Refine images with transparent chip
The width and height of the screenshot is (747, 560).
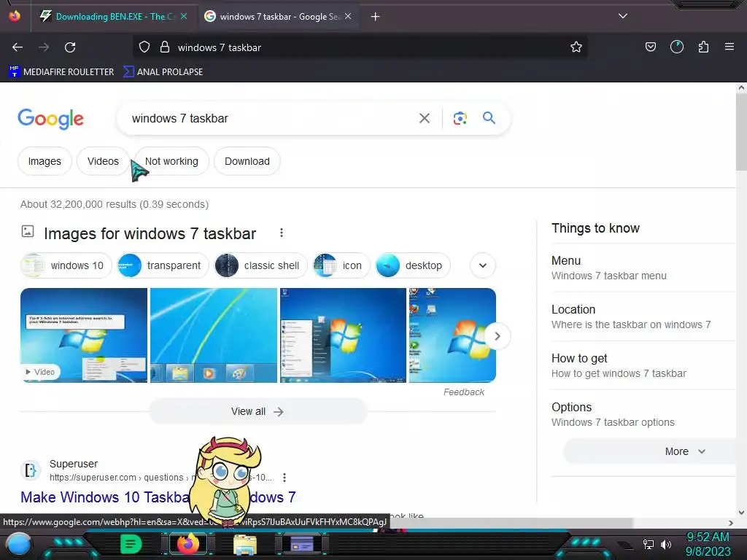(x=163, y=265)
